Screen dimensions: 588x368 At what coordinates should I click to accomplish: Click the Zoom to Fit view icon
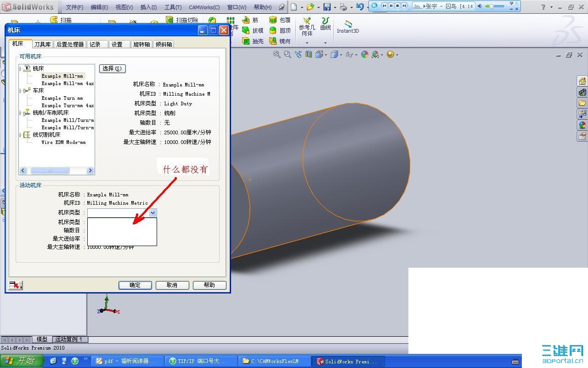277,54
